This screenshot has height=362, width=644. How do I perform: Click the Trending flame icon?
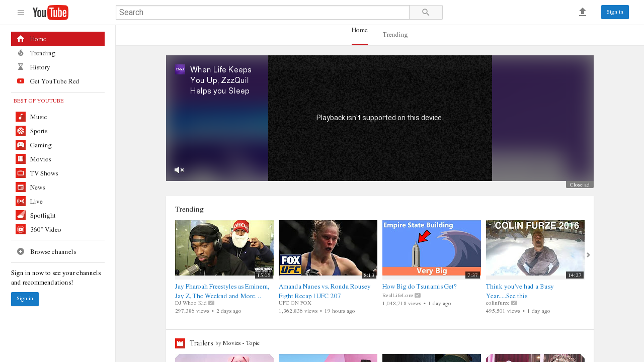coord(21,53)
